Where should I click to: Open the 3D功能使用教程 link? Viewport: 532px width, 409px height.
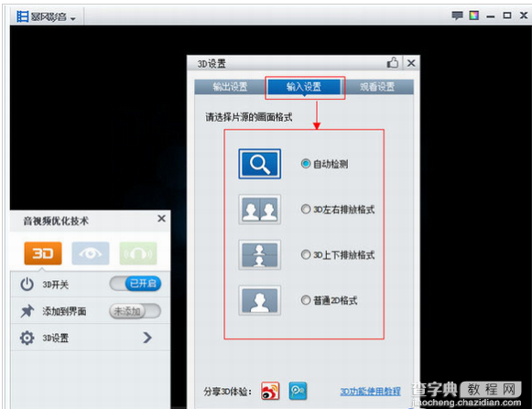[370, 392]
